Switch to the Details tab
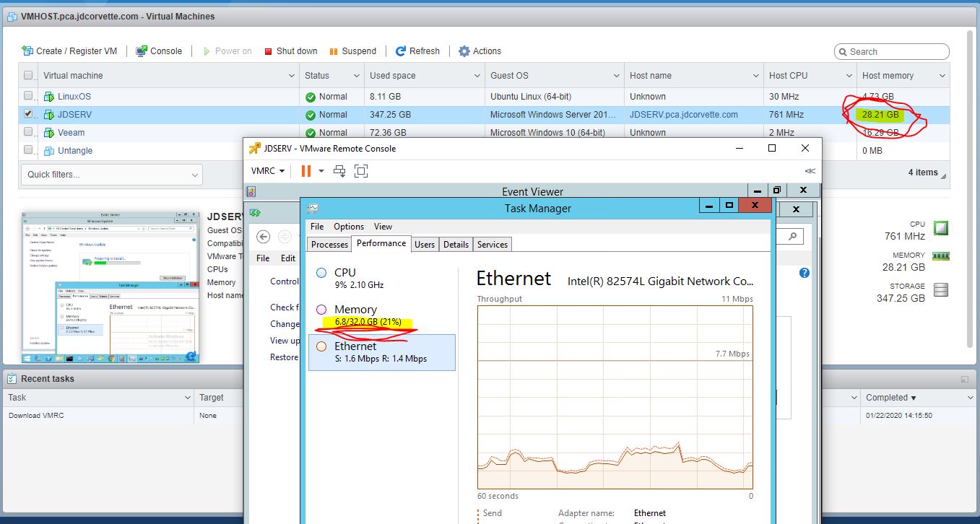Viewport: 980px width, 524px height. pos(456,245)
